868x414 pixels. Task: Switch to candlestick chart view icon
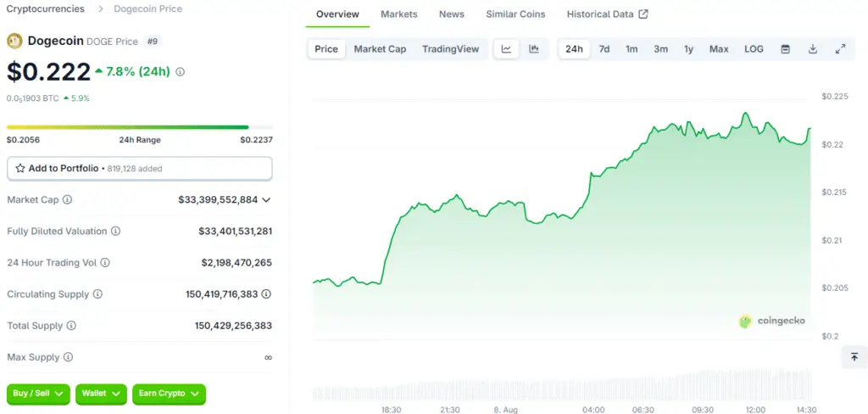coord(534,48)
